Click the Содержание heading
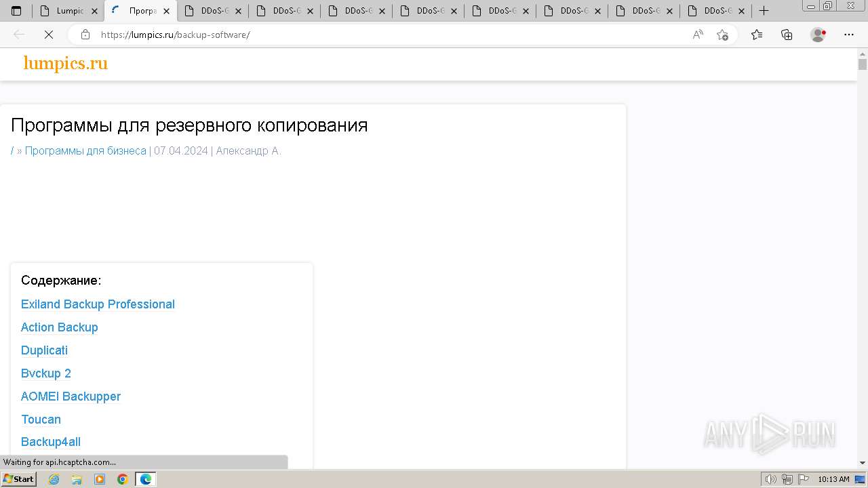 (61, 281)
